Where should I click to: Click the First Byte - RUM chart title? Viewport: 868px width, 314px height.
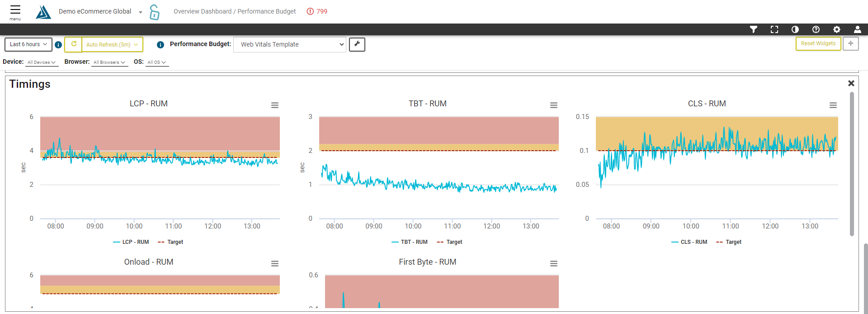pyautogui.click(x=428, y=262)
